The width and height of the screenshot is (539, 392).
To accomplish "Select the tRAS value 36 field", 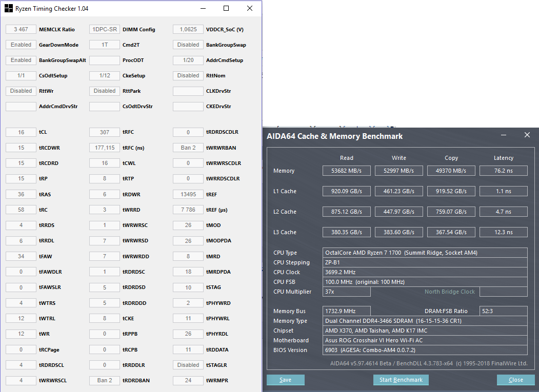I will (x=21, y=194).
